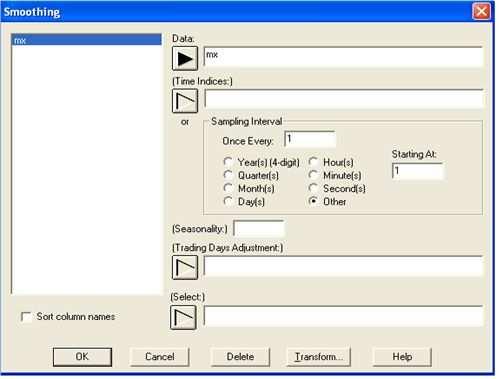This screenshot has height=379, width=499.
Task: Confirm with the OK button
Action: (82, 357)
